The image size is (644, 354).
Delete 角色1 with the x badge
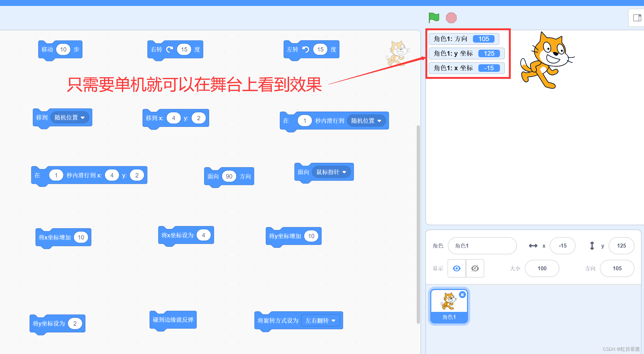coord(462,295)
